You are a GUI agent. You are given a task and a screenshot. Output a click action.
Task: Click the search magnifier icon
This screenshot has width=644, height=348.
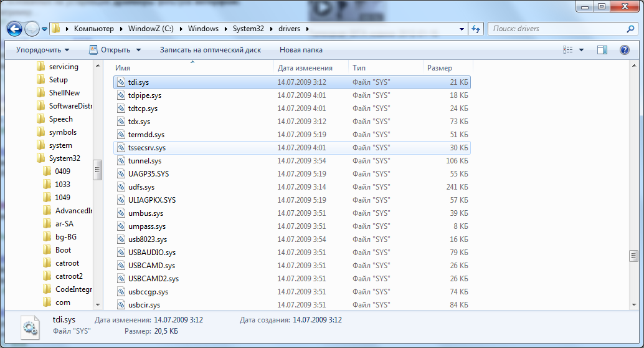[x=630, y=29]
